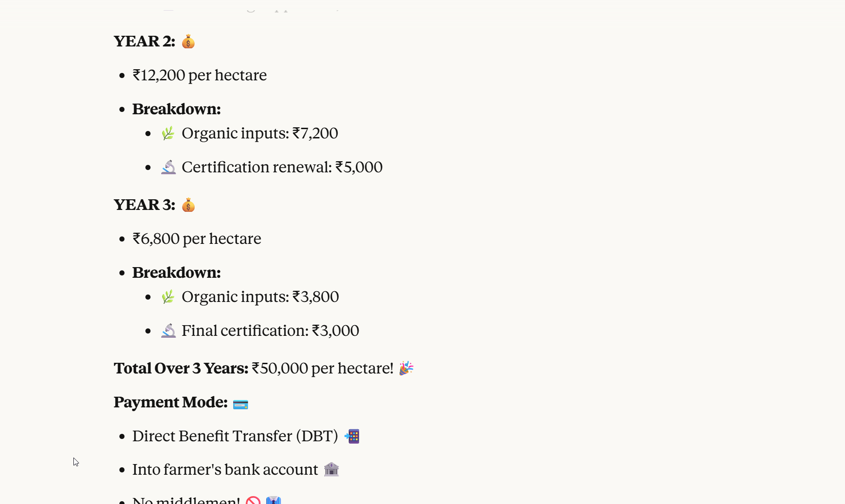The width and height of the screenshot is (845, 504).
Task: Click the microscope emoji before Certification renewal
Action: (x=169, y=167)
